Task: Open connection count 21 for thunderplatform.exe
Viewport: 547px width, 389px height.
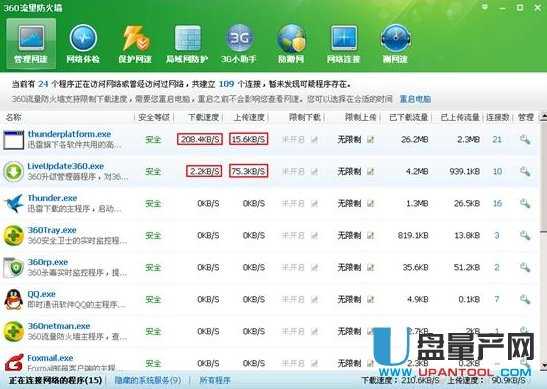Action: point(497,140)
